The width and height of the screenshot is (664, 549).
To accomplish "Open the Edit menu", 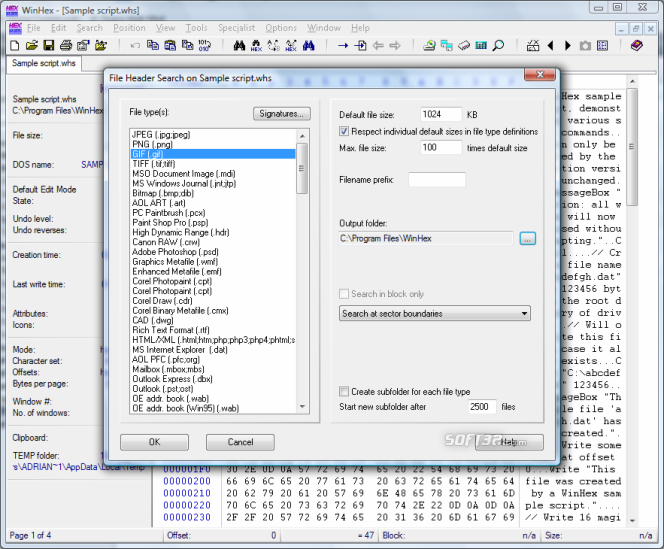I will [58, 28].
